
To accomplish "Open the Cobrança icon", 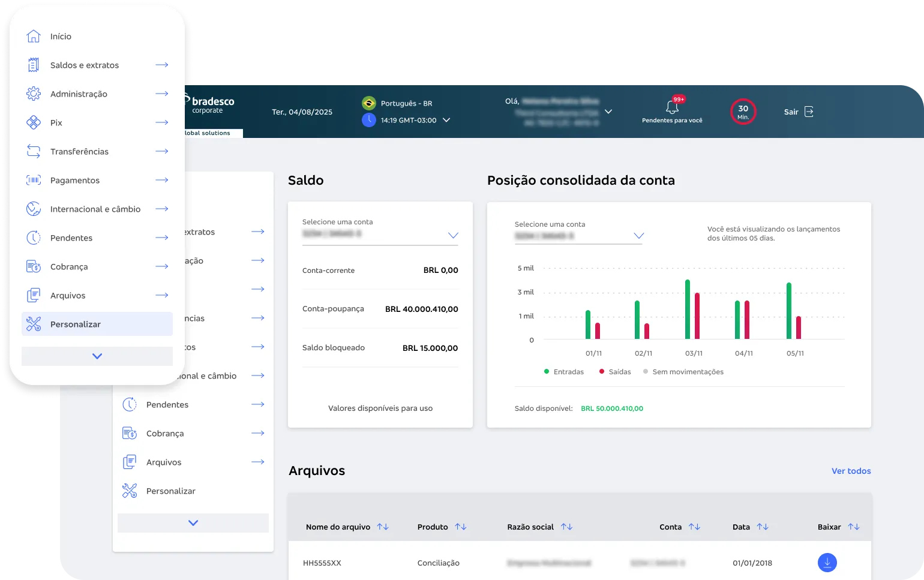I will click(x=33, y=266).
